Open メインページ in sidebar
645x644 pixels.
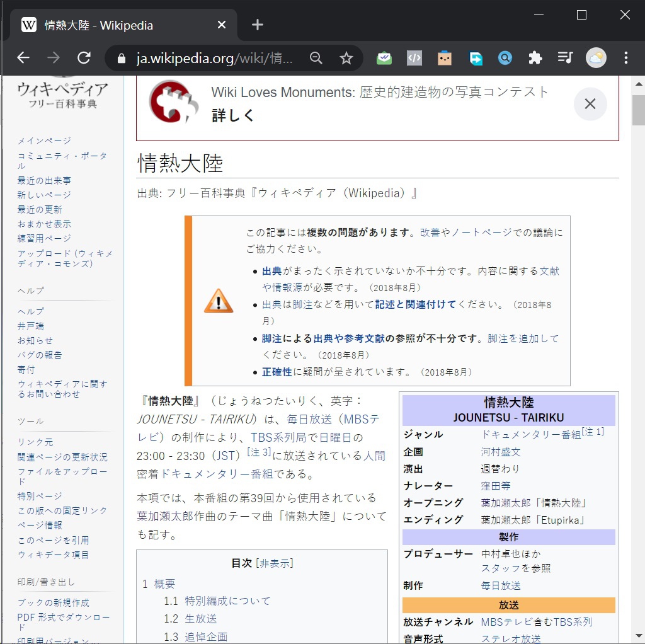pyautogui.click(x=44, y=141)
